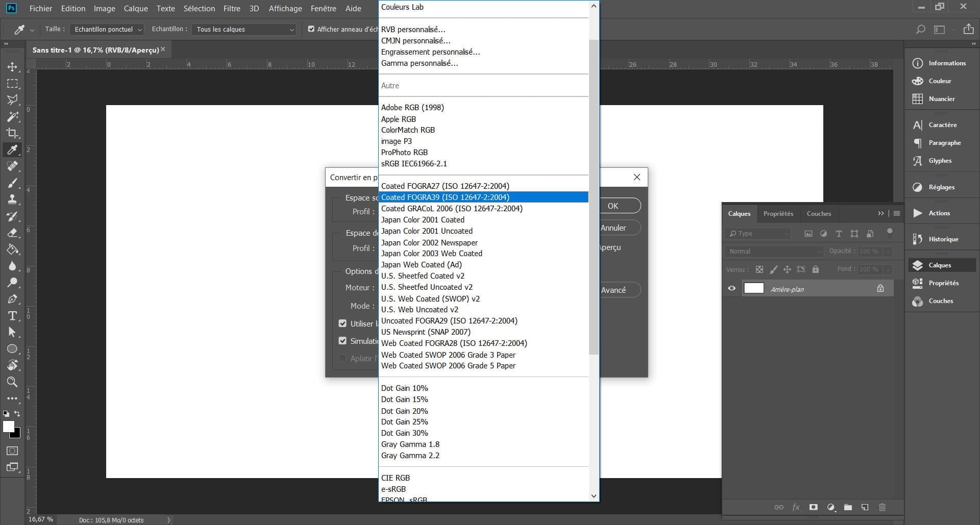The image size is (980, 525).
Task: Select the Crop tool
Action: [12, 133]
